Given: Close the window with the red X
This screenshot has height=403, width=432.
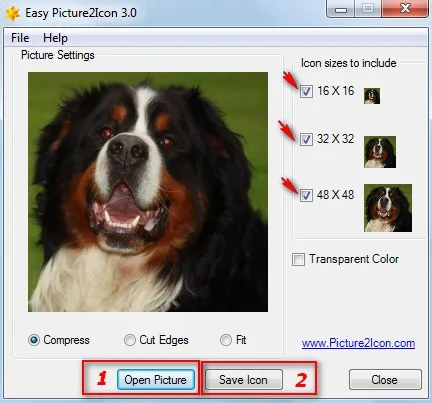Looking at the screenshot, I should pos(405,9).
